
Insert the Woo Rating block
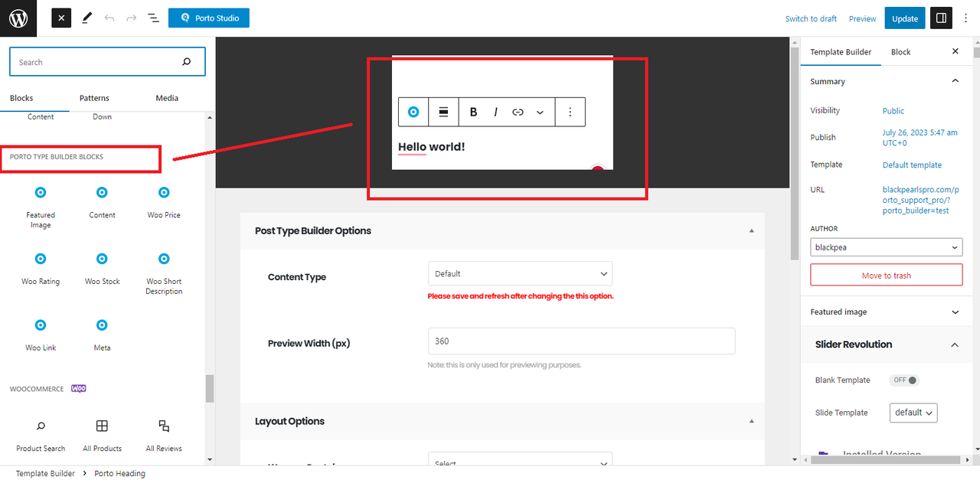(x=41, y=269)
